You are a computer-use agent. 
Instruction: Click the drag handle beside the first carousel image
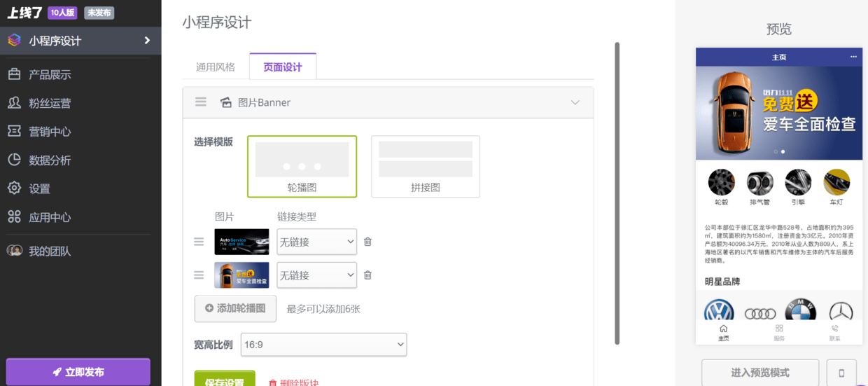(x=199, y=242)
